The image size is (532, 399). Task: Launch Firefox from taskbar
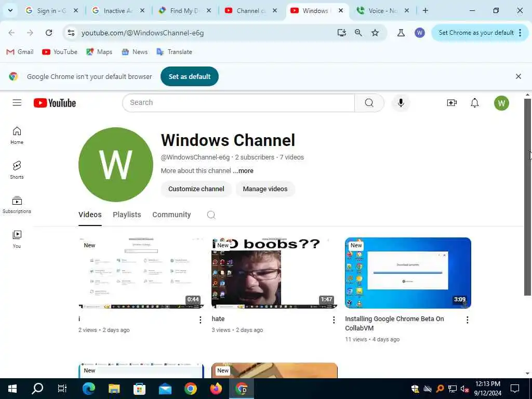(x=216, y=389)
